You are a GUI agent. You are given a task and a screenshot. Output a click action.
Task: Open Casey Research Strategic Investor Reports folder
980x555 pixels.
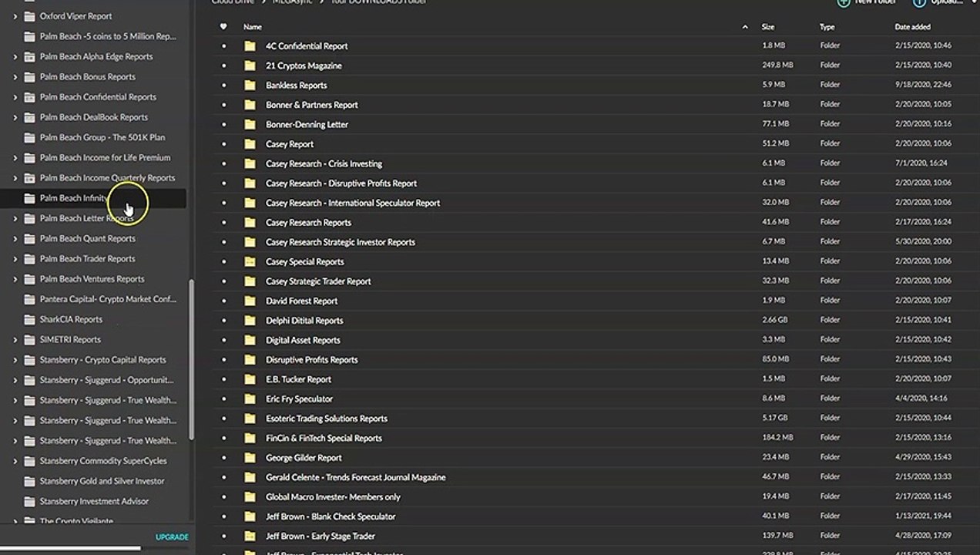(341, 242)
